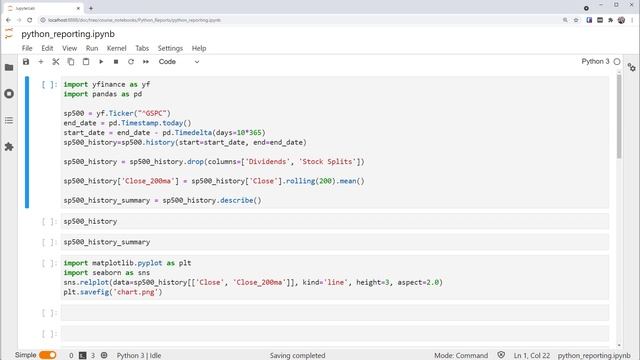Bookmark this page with the star icon
This screenshot has height=360, width=640.
pos(576,20)
